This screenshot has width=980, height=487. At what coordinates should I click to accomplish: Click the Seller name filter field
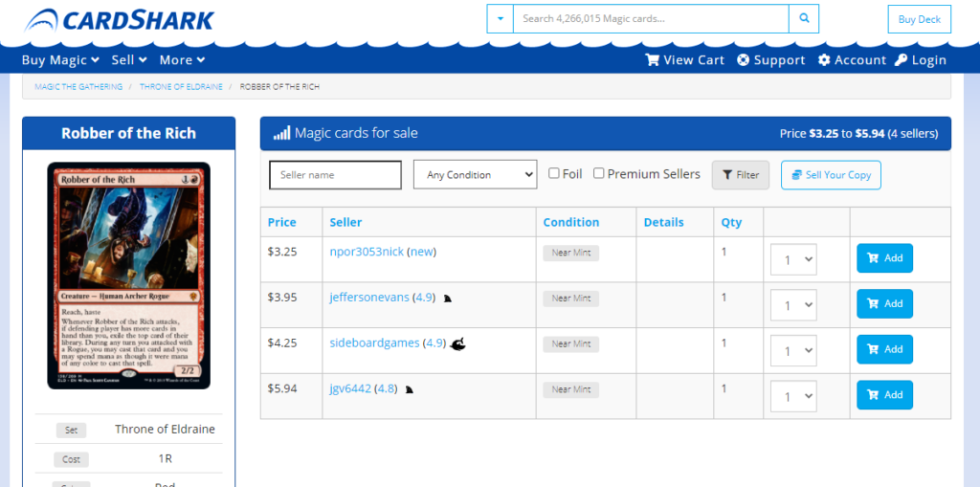click(336, 175)
